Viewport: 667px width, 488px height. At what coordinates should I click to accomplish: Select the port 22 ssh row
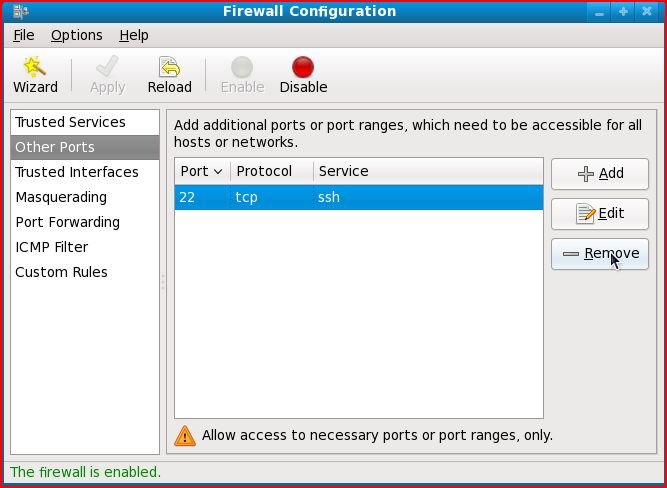[x=358, y=197]
